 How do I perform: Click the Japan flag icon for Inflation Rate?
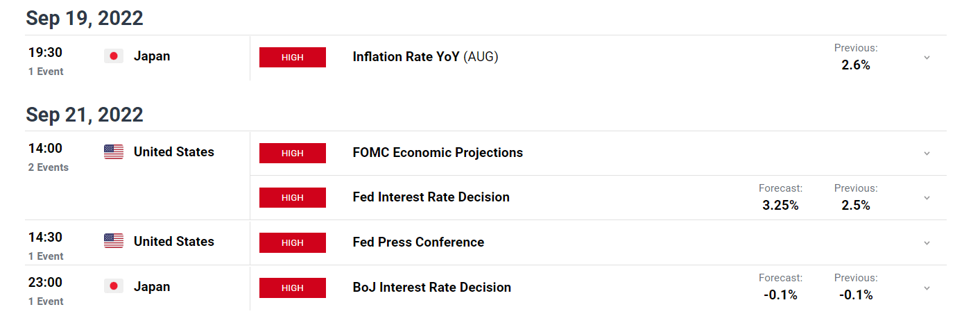pos(114,56)
